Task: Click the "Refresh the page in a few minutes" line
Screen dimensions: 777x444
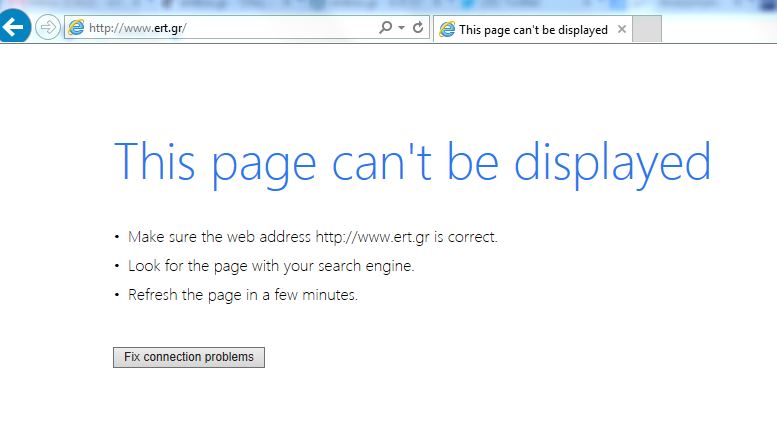Action: [x=243, y=295]
